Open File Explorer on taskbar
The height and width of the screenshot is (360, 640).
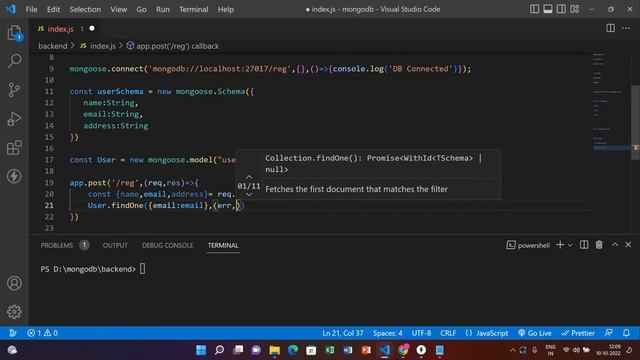pyautogui.click(x=274, y=350)
